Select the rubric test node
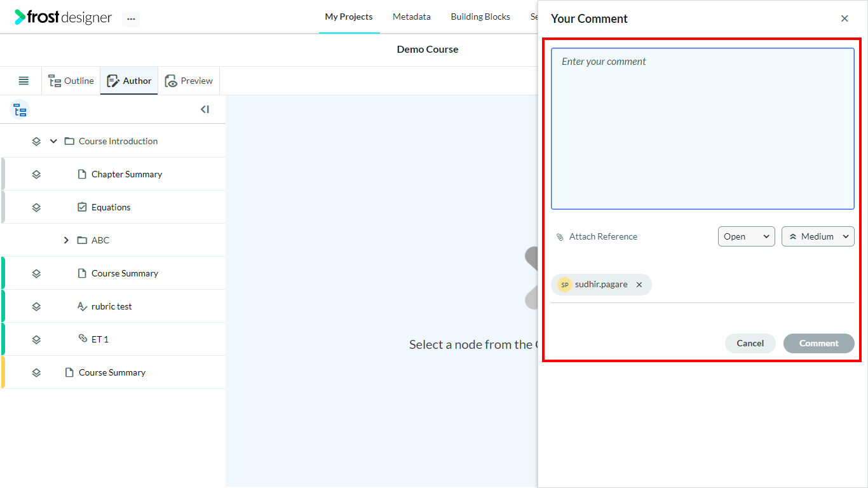The height and width of the screenshot is (488, 868). tap(112, 306)
